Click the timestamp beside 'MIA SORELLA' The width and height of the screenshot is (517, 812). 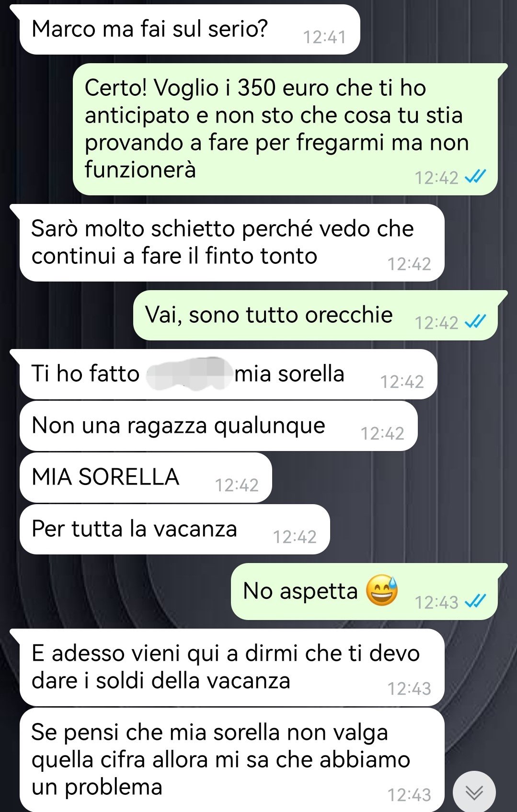click(x=237, y=485)
